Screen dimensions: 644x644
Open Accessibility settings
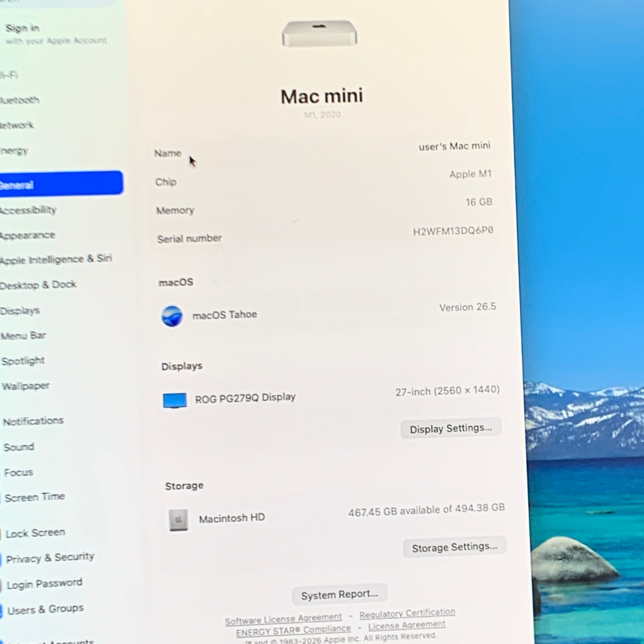(x=28, y=210)
